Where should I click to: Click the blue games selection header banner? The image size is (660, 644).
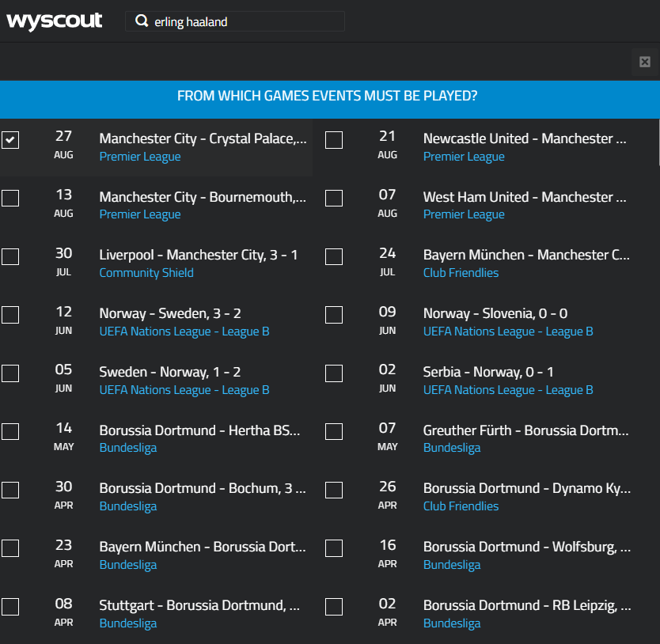(328, 97)
